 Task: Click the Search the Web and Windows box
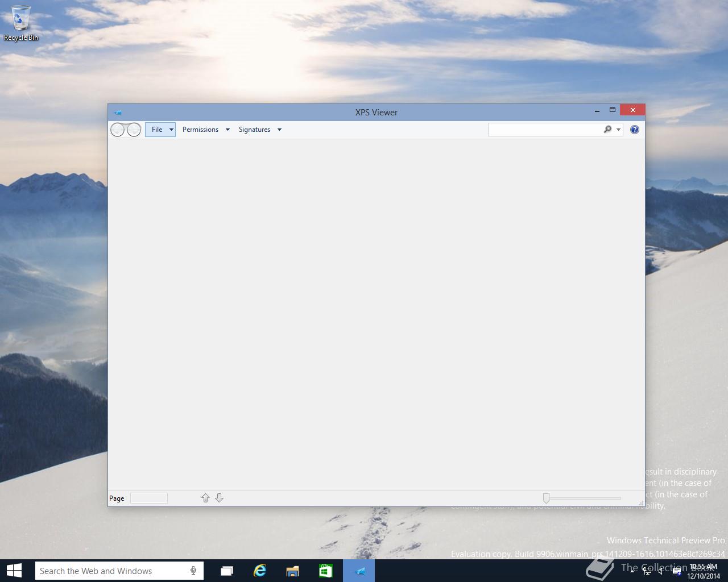coord(119,571)
